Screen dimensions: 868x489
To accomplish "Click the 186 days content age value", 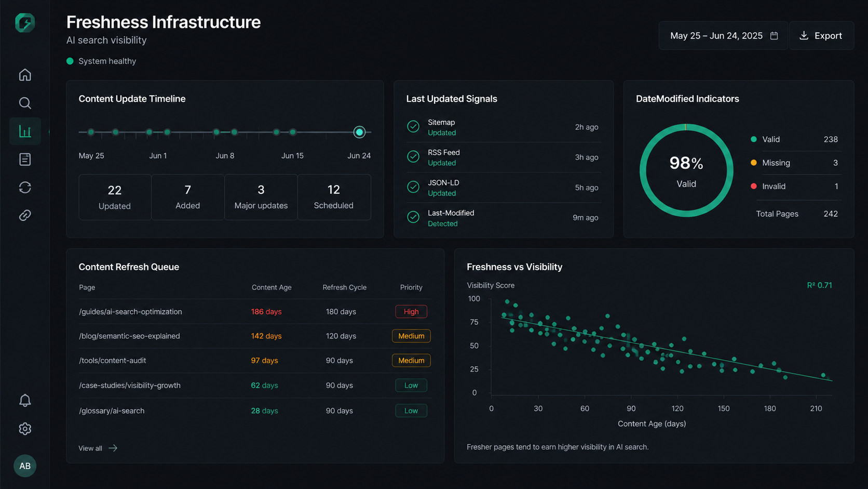I will tap(266, 311).
